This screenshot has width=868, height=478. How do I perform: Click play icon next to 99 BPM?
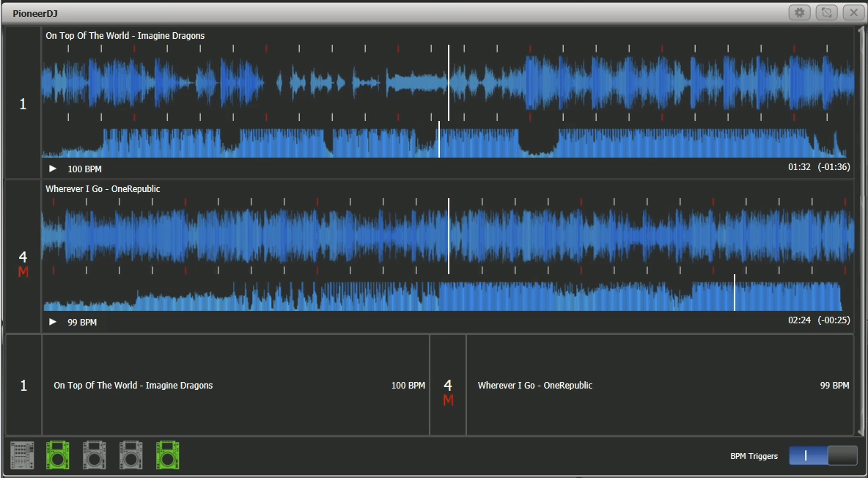[x=53, y=322]
